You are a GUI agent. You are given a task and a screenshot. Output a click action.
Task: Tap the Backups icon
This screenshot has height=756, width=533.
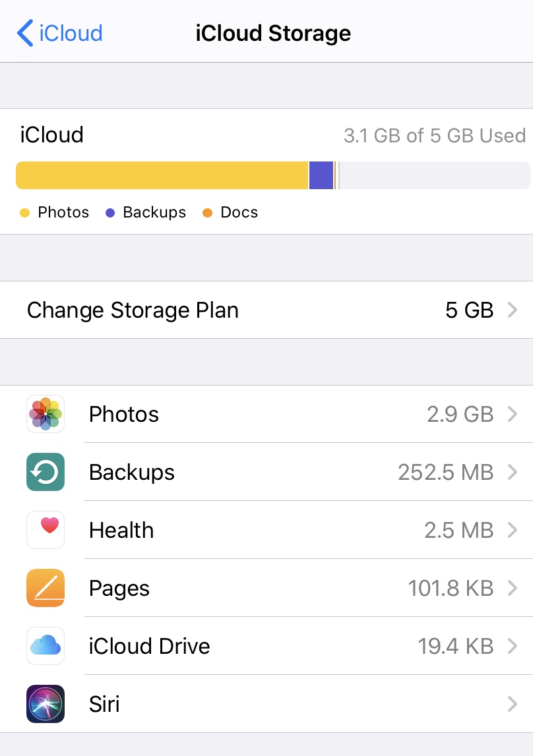tap(46, 471)
